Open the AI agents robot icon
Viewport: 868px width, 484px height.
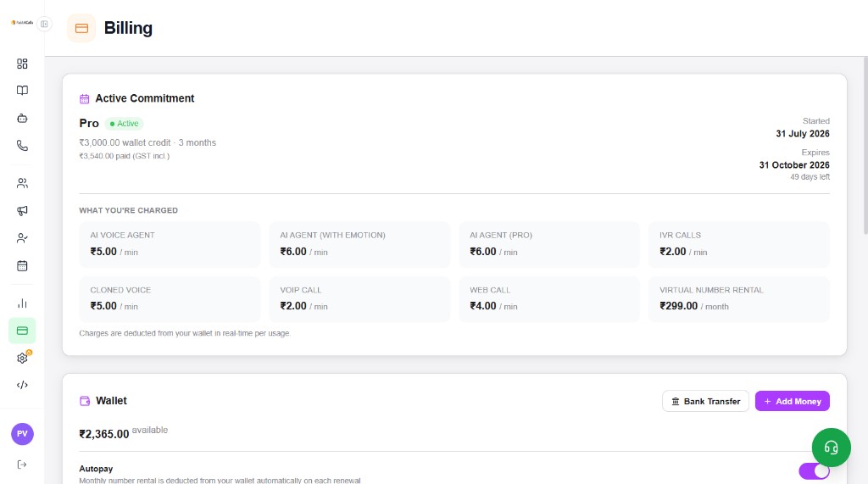pos(22,118)
